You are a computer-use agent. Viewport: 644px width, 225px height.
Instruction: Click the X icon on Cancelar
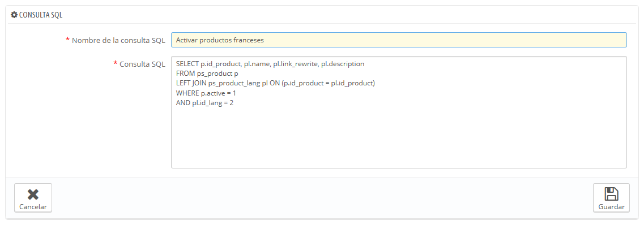[x=33, y=194]
